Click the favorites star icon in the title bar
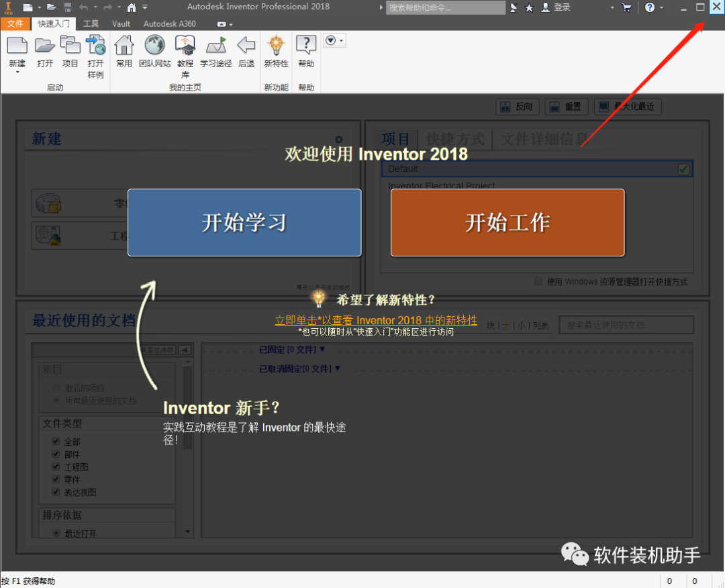Viewport: 725px width, 588px height. pyautogui.click(x=530, y=7)
